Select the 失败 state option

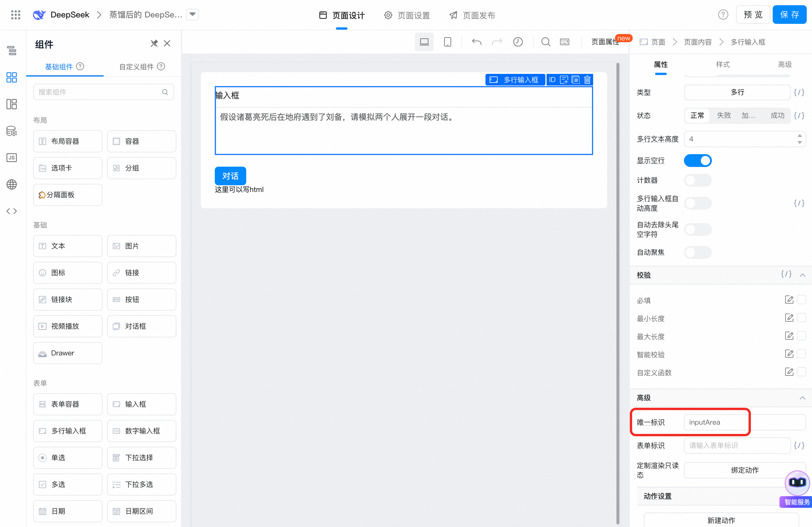tap(724, 115)
